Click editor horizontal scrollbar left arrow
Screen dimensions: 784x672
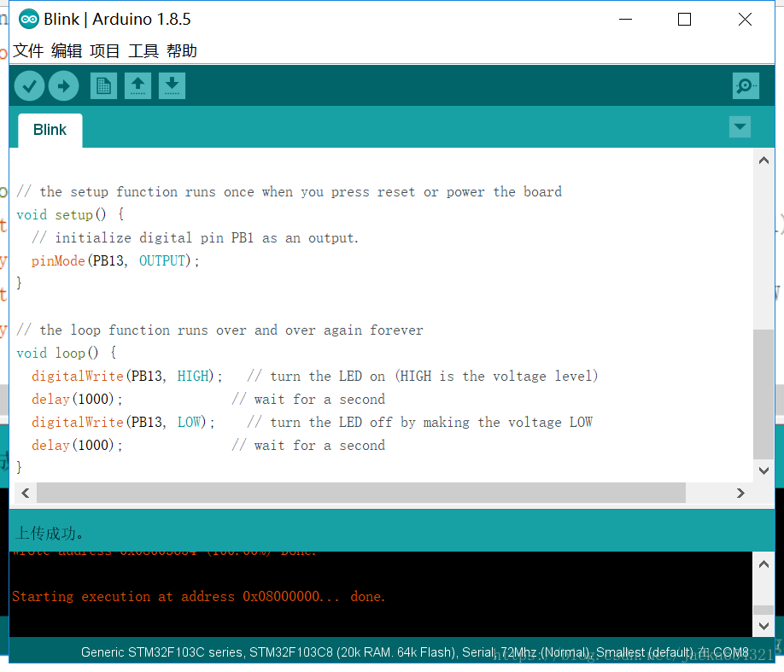click(x=26, y=493)
